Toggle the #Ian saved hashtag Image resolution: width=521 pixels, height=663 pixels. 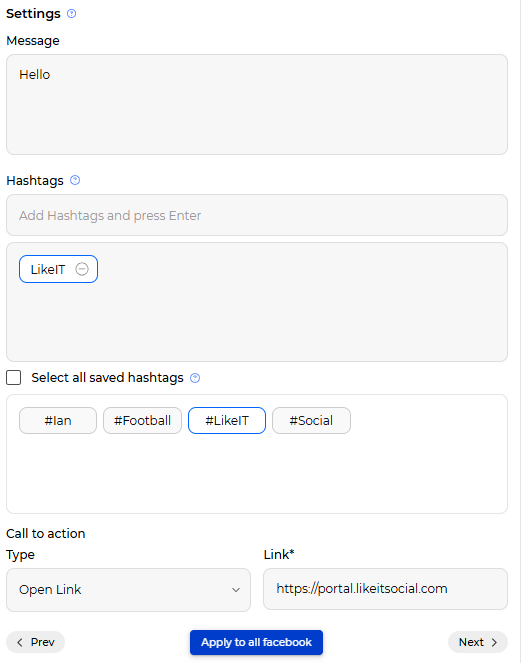pyautogui.click(x=58, y=420)
